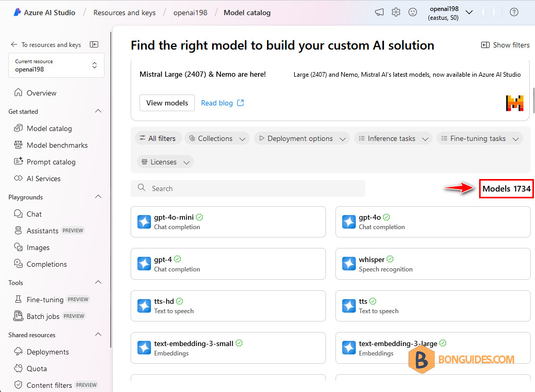Expand the openai198 (eastus, S0) account dropdown
Viewport: 535px width, 392px height.
point(469,13)
